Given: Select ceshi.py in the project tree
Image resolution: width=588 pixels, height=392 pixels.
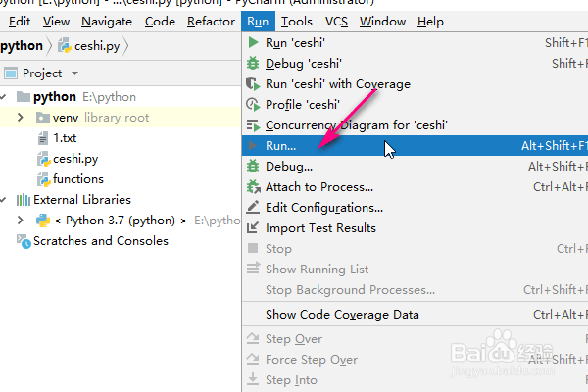Looking at the screenshot, I should 74,159.
